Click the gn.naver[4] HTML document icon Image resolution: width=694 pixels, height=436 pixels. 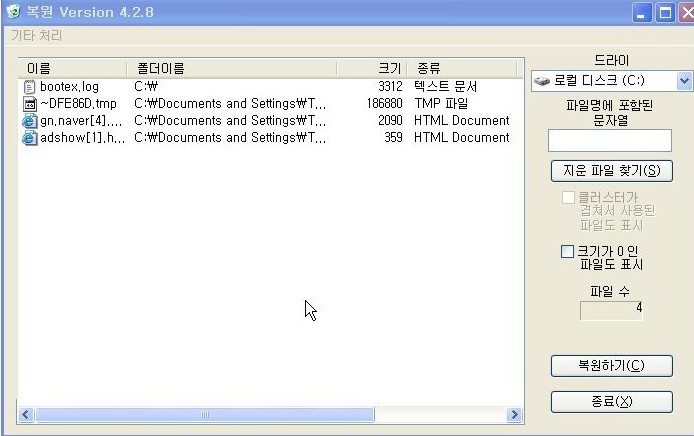pos(29,121)
